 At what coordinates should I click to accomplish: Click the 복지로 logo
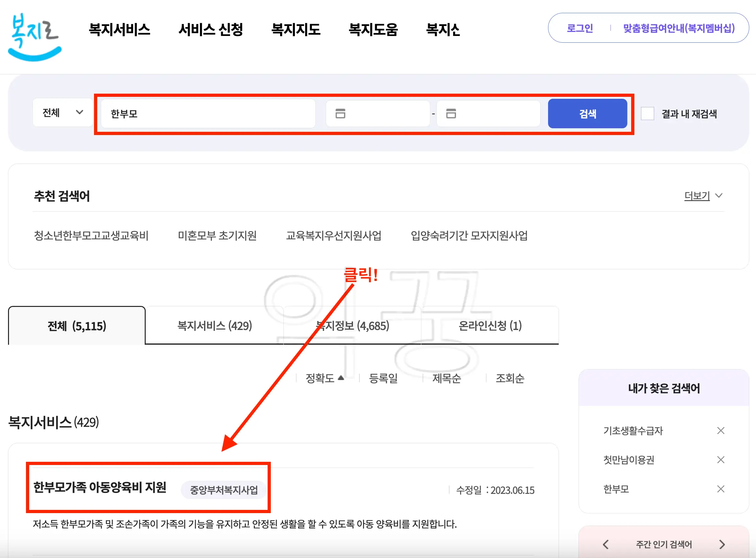tap(34, 37)
